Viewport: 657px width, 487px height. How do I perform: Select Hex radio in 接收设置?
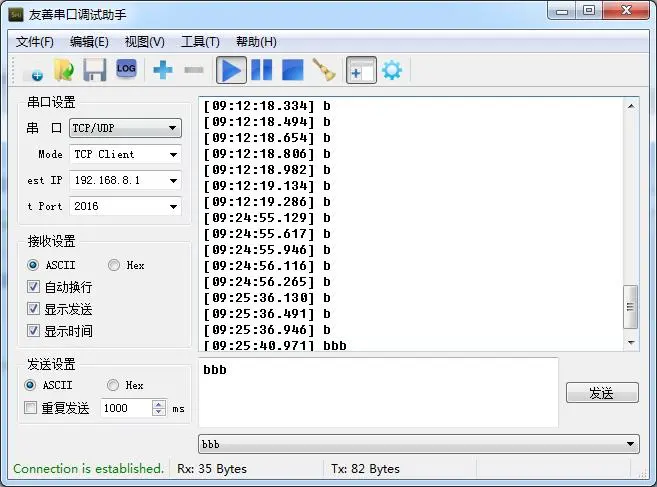114,265
